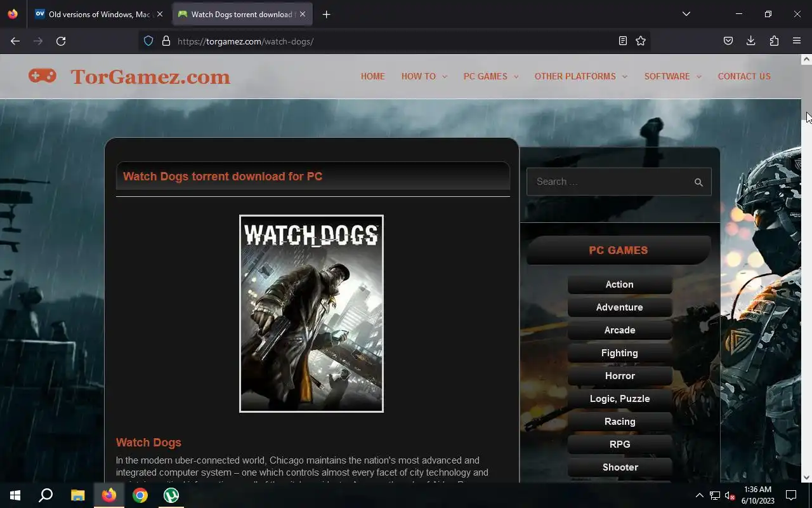Open the CONTACT US page link
The height and width of the screenshot is (508, 812).
744,76
